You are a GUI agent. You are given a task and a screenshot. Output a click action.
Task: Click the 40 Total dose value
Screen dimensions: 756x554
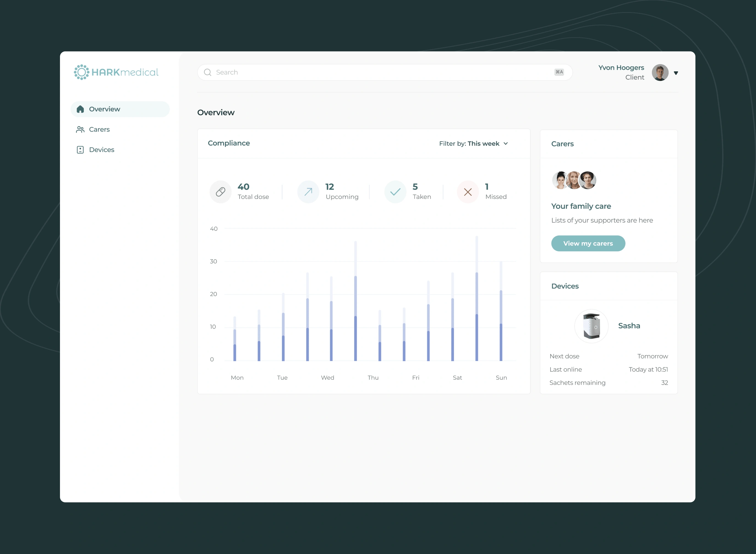(x=243, y=187)
